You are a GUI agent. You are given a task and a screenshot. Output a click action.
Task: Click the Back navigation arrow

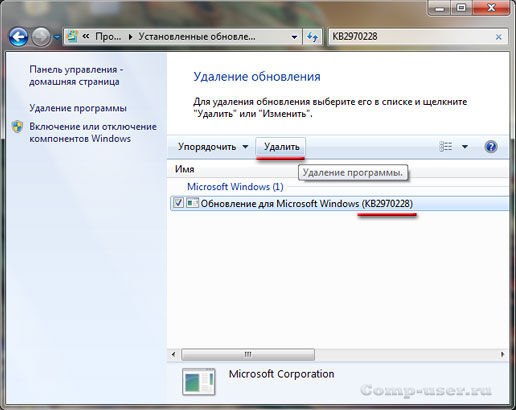[x=18, y=36]
